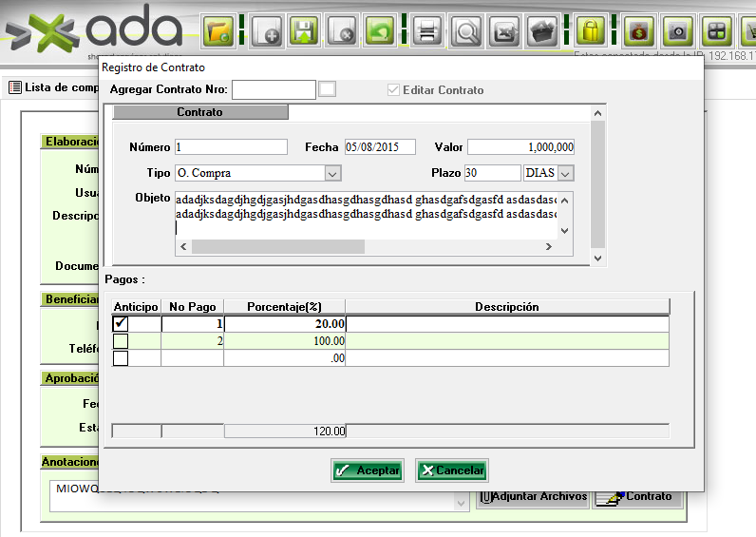Delete document with the X page icon

342,31
